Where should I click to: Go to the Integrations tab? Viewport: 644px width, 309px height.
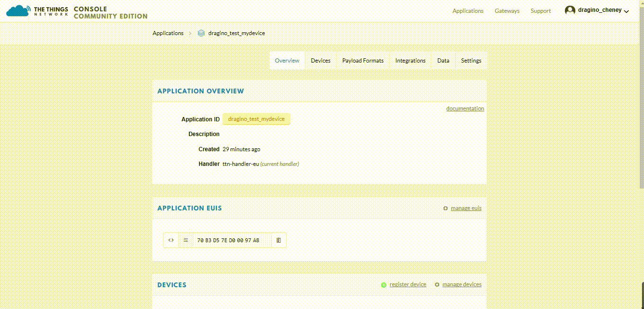coord(411,61)
